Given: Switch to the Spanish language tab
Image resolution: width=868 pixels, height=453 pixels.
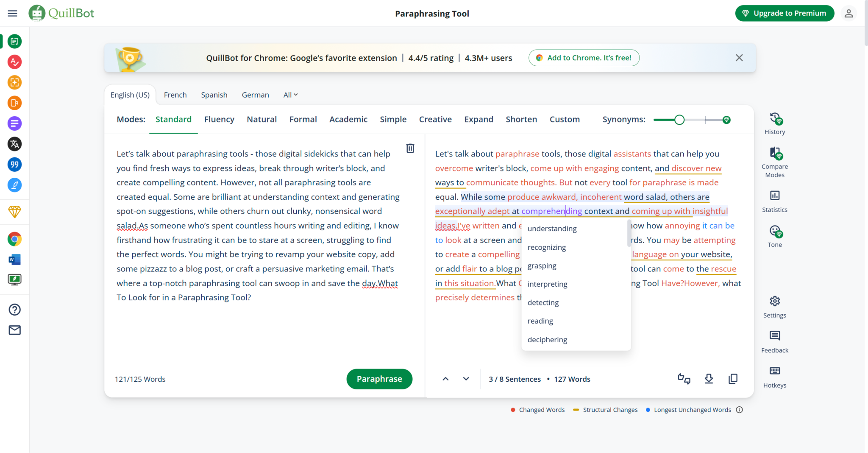Looking at the screenshot, I should (x=214, y=95).
